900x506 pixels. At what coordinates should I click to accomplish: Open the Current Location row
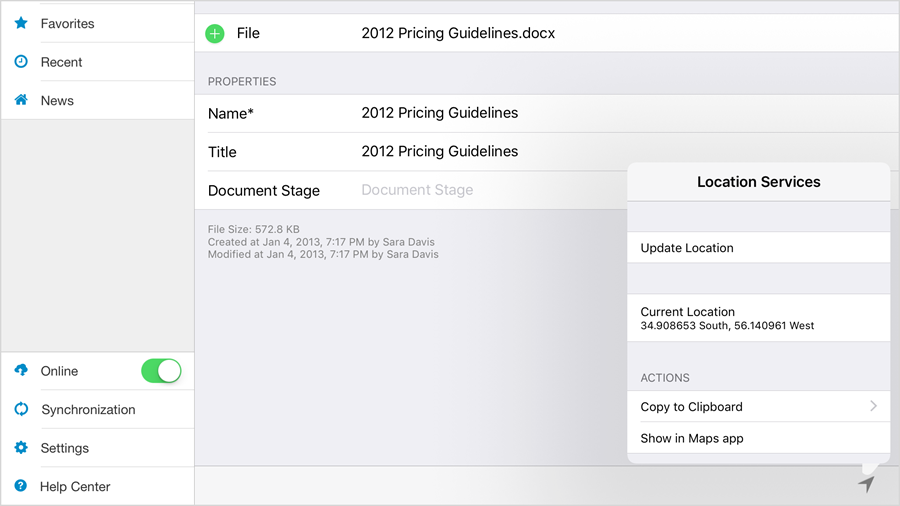coord(758,318)
